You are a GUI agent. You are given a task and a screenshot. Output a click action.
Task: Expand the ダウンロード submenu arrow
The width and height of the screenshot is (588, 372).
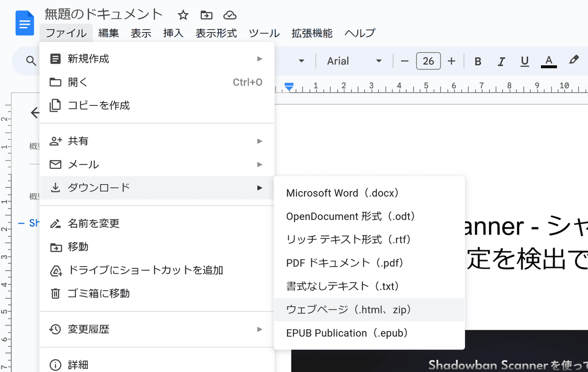[x=260, y=187]
